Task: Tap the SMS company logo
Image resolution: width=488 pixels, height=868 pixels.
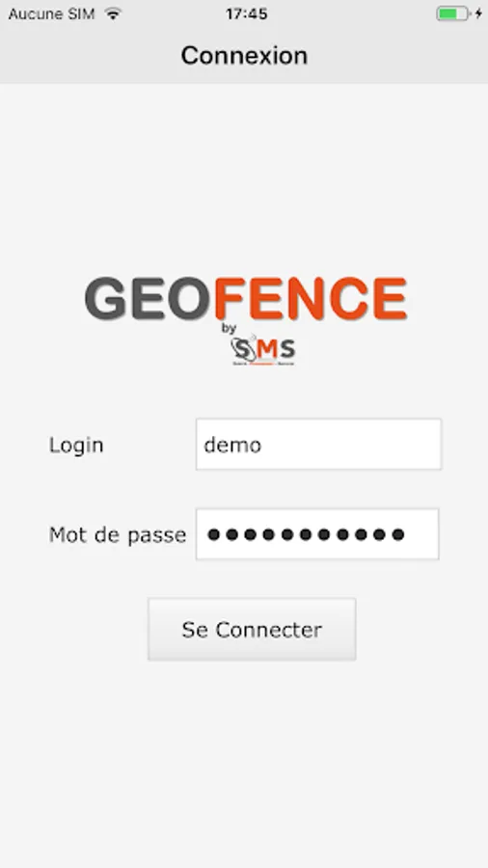Action: click(263, 350)
